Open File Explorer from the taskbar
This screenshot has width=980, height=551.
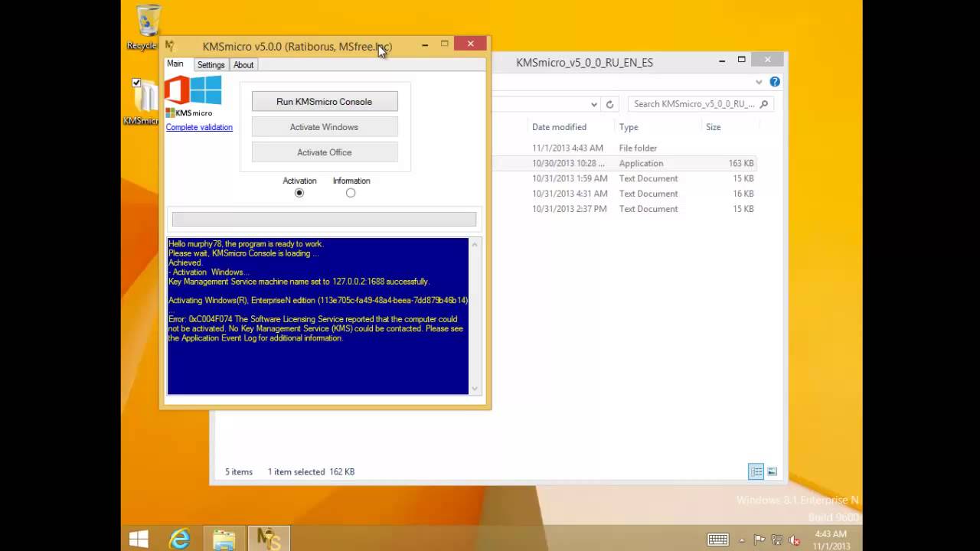tap(224, 540)
